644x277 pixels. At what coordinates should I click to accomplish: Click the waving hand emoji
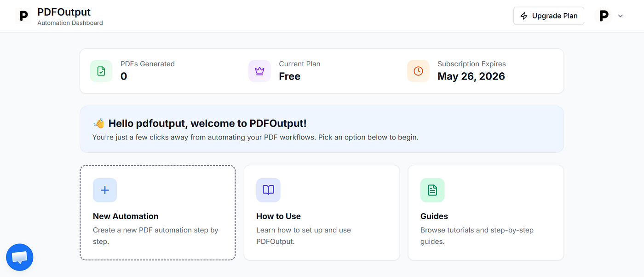99,123
